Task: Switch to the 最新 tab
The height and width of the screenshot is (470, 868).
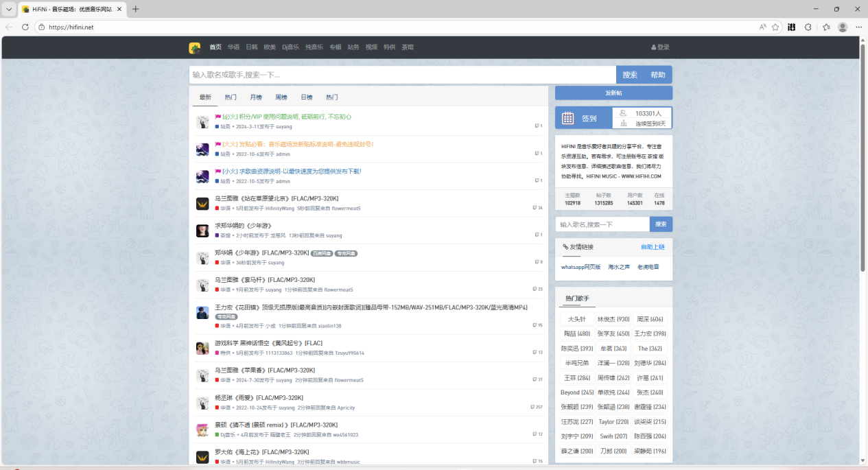Action: coord(205,97)
